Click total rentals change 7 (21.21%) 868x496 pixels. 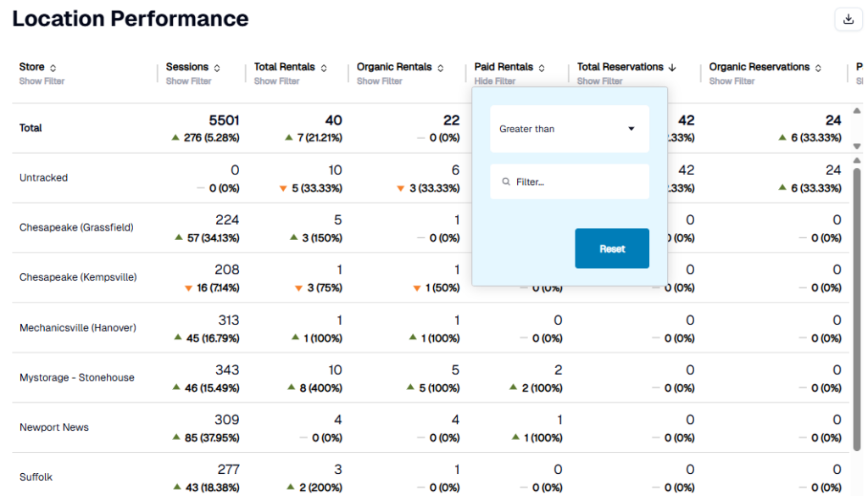coord(314,138)
